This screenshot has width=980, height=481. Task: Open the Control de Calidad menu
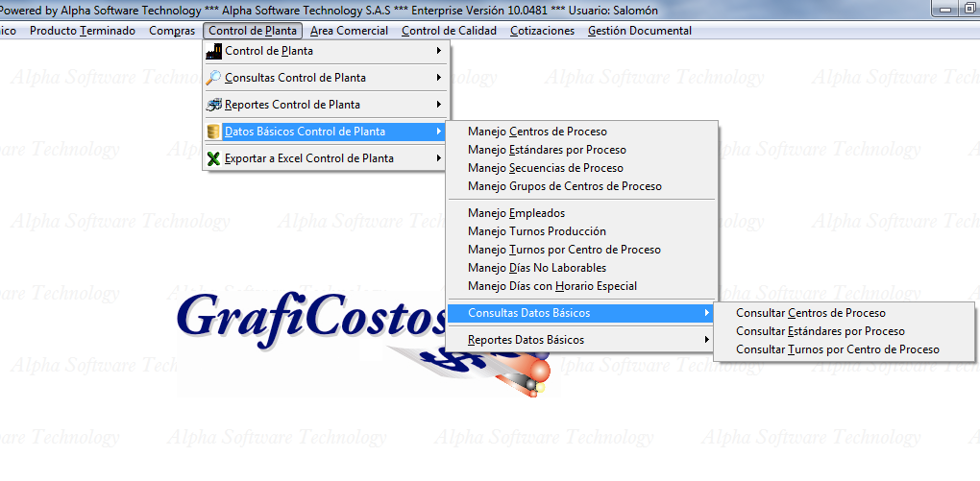[449, 31]
